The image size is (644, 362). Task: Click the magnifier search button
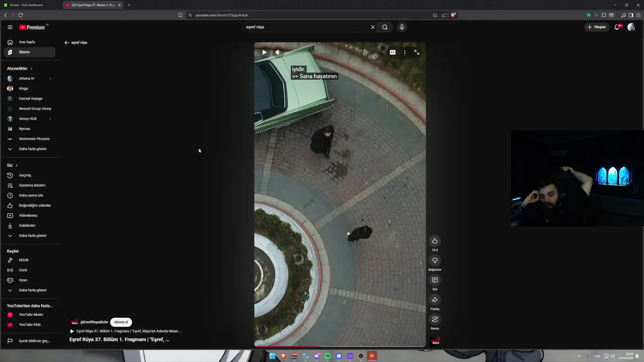tap(385, 27)
